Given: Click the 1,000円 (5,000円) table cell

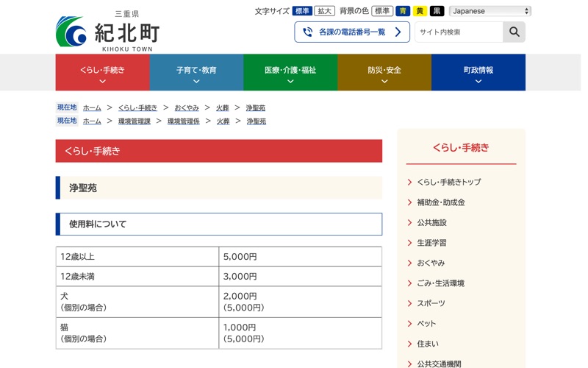Looking at the screenshot, I should pyautogui.click(x=301, y=333).
